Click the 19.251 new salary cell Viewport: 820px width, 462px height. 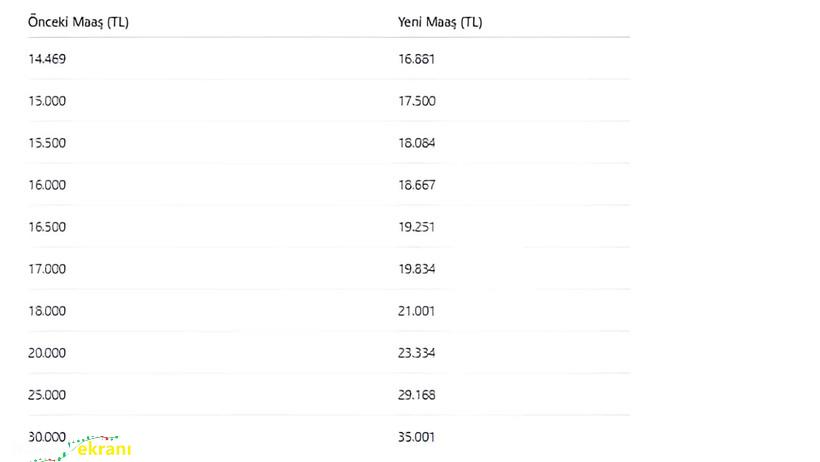pyautogui.click(x=417, y=227)
